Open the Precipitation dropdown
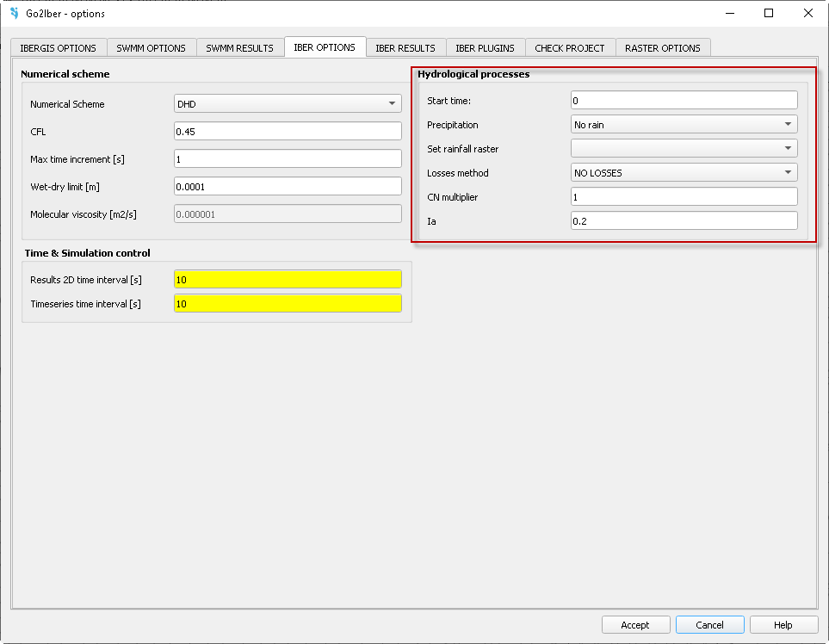 coord(684,125)
